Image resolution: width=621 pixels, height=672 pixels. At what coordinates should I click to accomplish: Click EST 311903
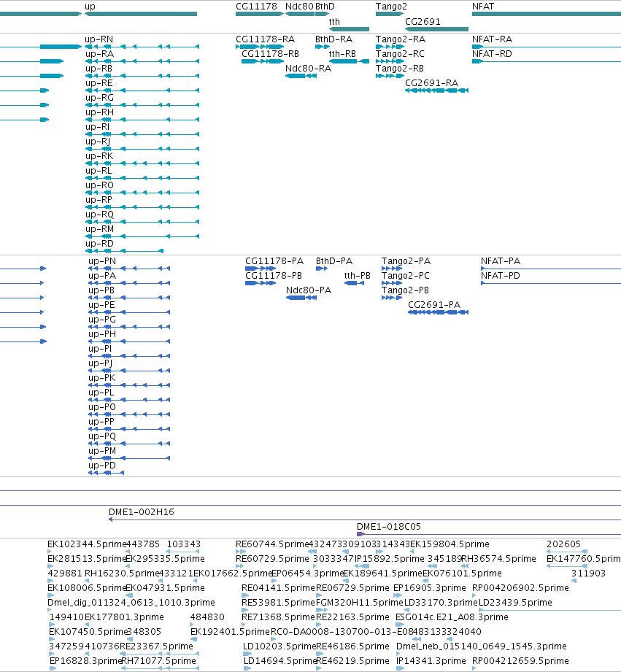pyautogui.click(x=588, y=573)
